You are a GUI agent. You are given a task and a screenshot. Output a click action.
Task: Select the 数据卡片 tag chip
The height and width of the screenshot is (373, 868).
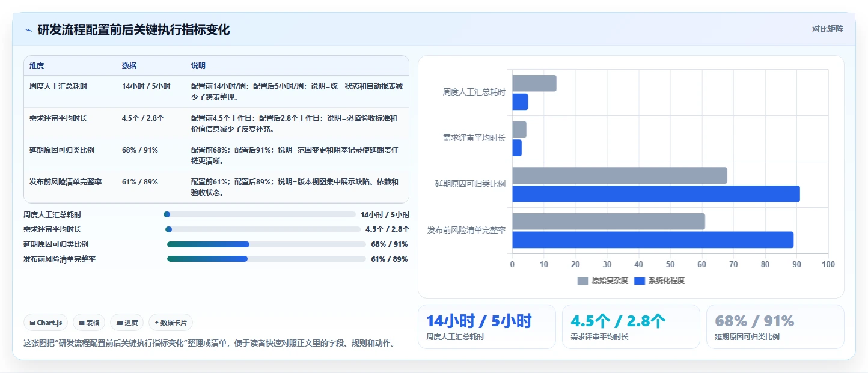(x=171, y=323)
